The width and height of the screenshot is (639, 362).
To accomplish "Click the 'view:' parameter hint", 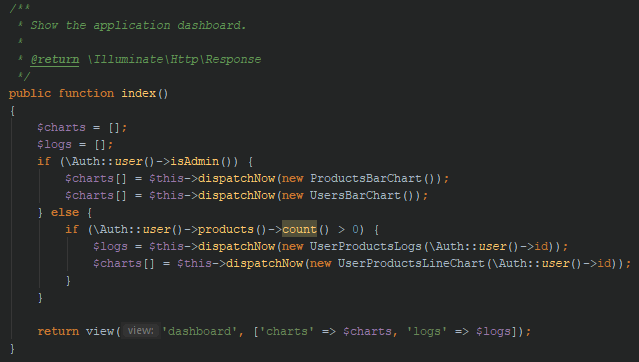I will pyautogui.click(x=140, y=331).
